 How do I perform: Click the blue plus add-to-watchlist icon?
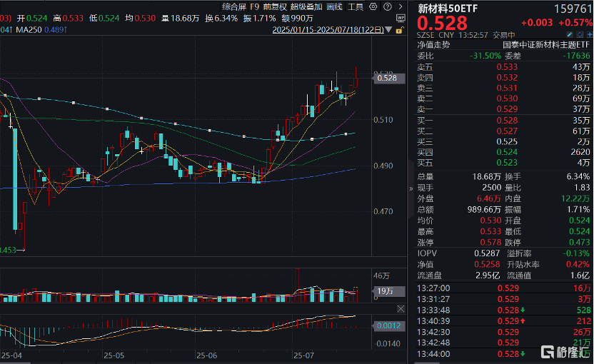pos(590,34)
